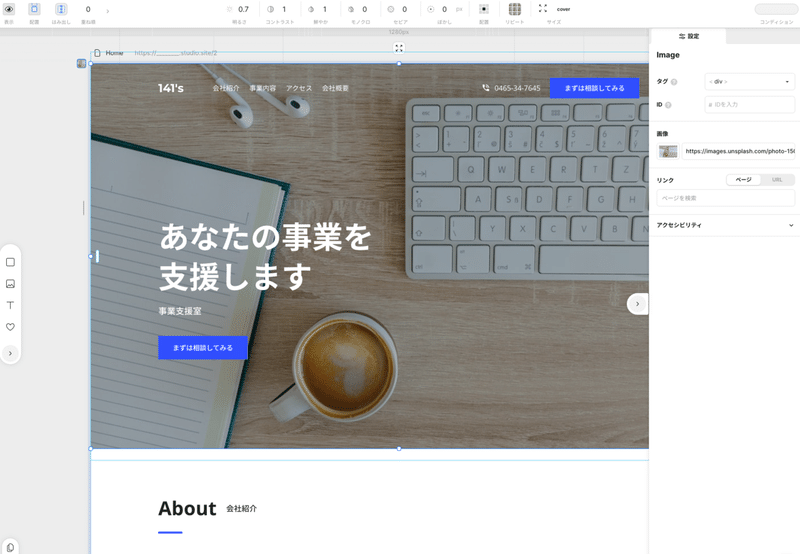Select the text T tool in sidebar
This screenshot has height=554, width=800.
point(10,305)
